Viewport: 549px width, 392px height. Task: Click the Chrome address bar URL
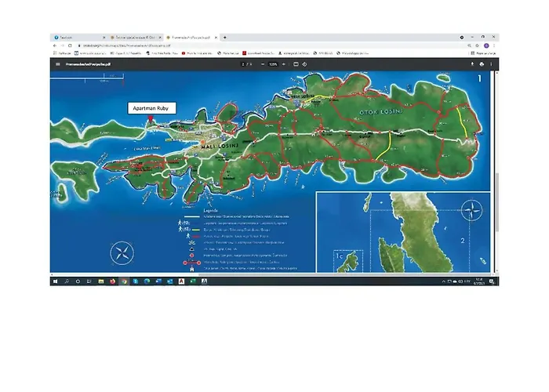tap(127, 45)
